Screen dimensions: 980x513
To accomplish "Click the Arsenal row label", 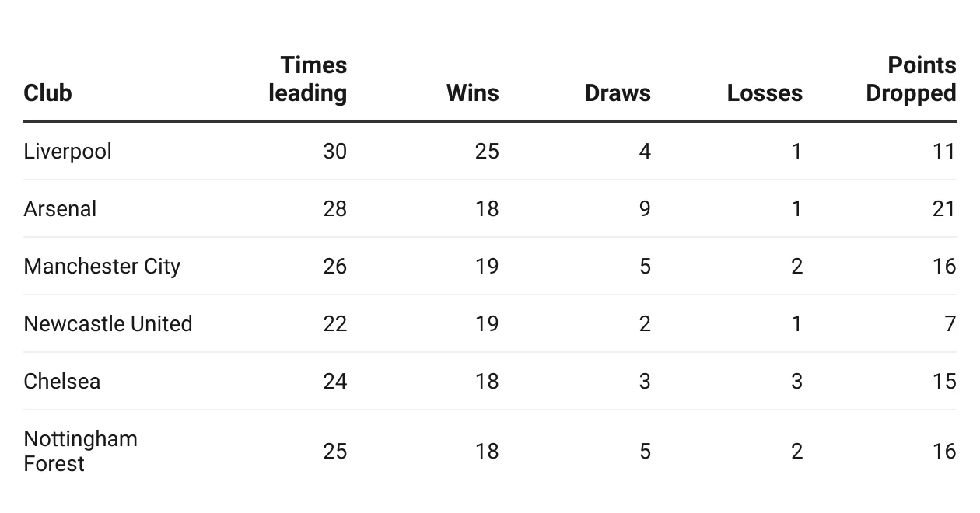I will (x=60, y=208).
